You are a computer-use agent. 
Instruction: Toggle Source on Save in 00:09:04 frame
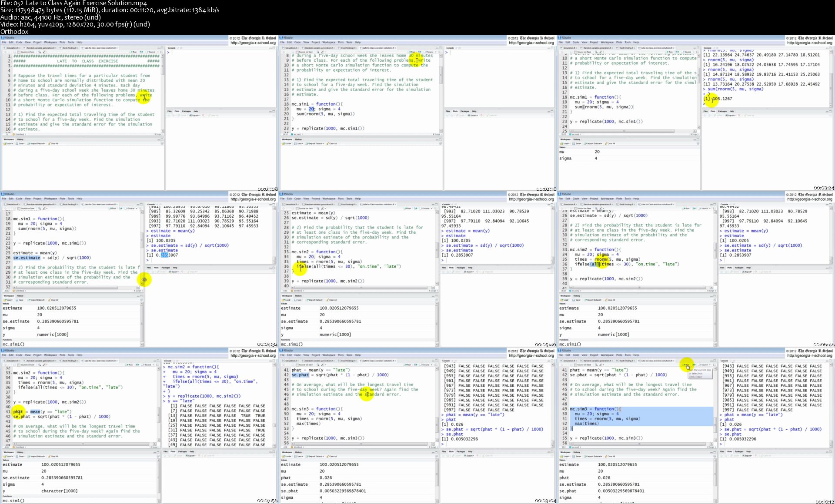tap(297, 365)
